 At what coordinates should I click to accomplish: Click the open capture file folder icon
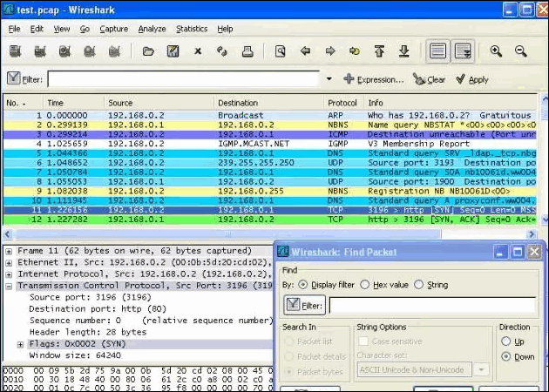pos(148,51)
